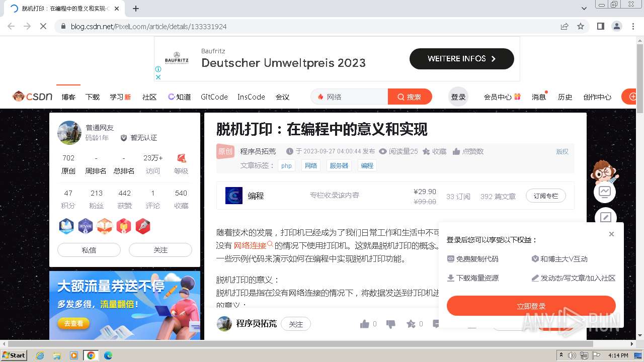Image resolution: width=644 pixels, height=362 pixels.
Task: Click the red pen achievement medal
Action: point(143,226)
